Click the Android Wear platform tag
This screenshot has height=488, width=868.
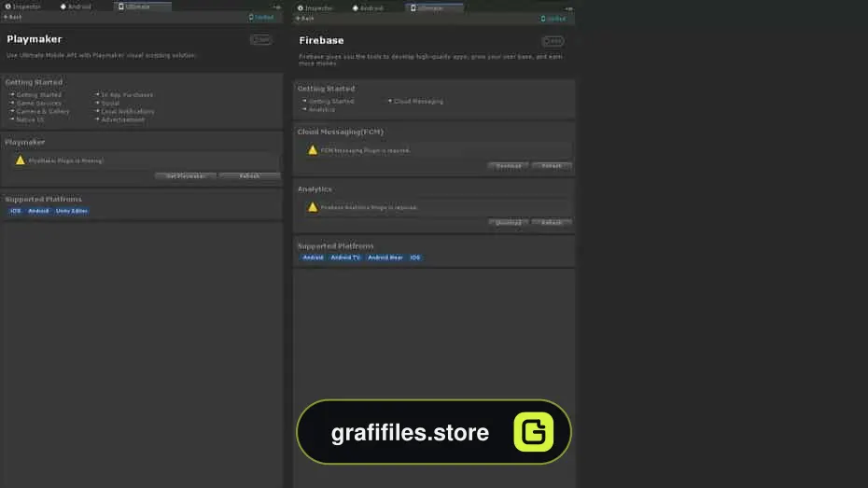[x=385, y=258]
